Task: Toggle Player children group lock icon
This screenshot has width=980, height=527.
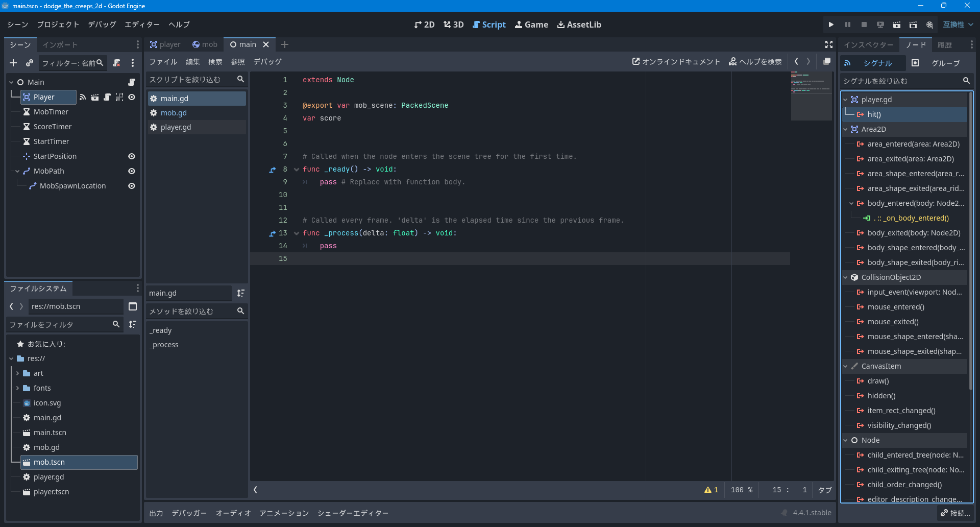Action: coord(119,97)
